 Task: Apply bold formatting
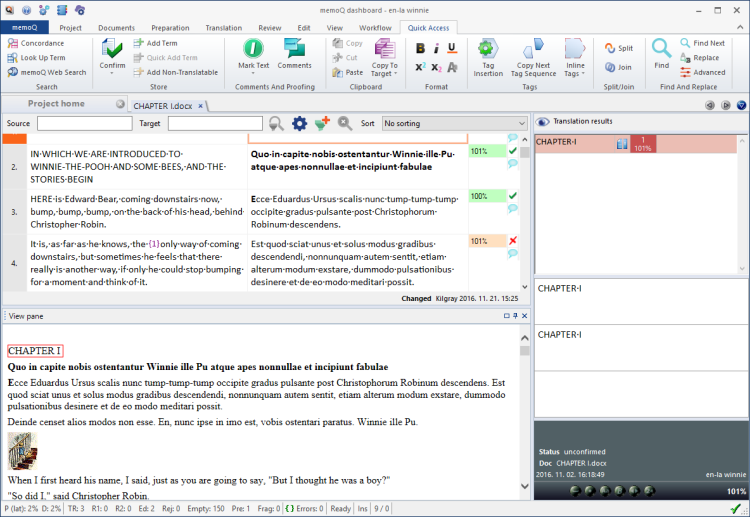[420, 48]
